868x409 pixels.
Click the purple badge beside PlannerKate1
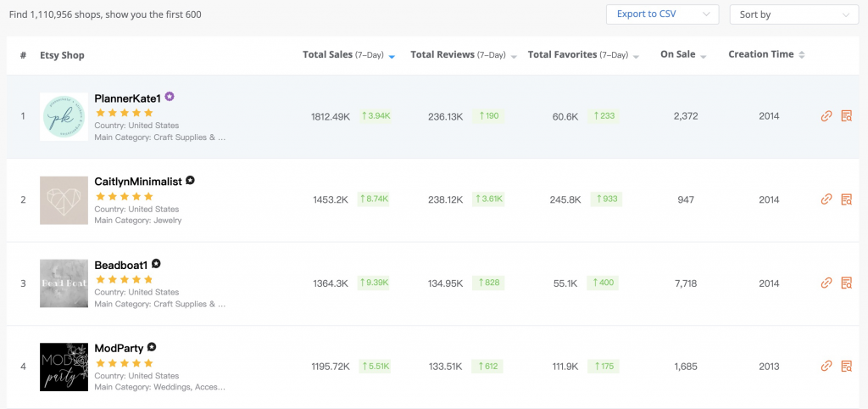[170, 98]
